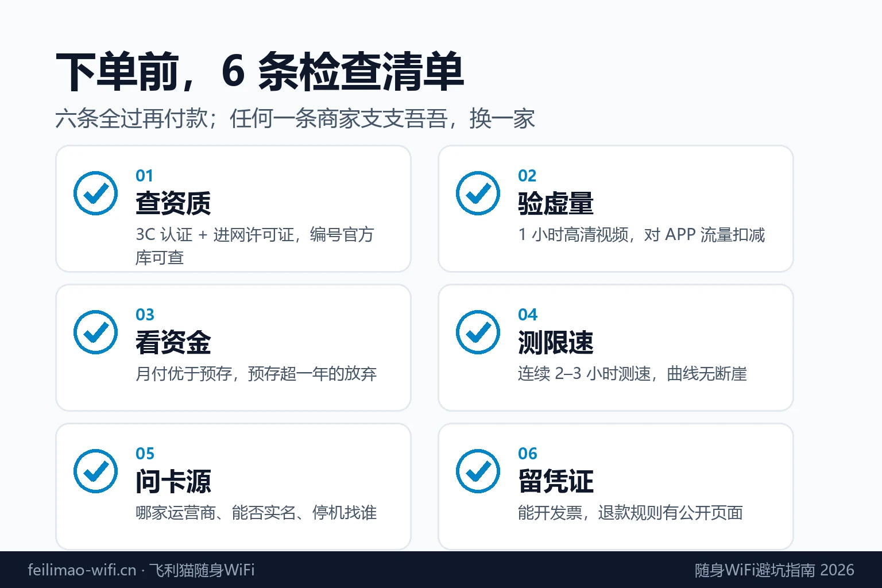Image resolution: width=882 pixels, height=588 pixels.
Task: Click the number 02 label
Action: click(x=527, y=176)
